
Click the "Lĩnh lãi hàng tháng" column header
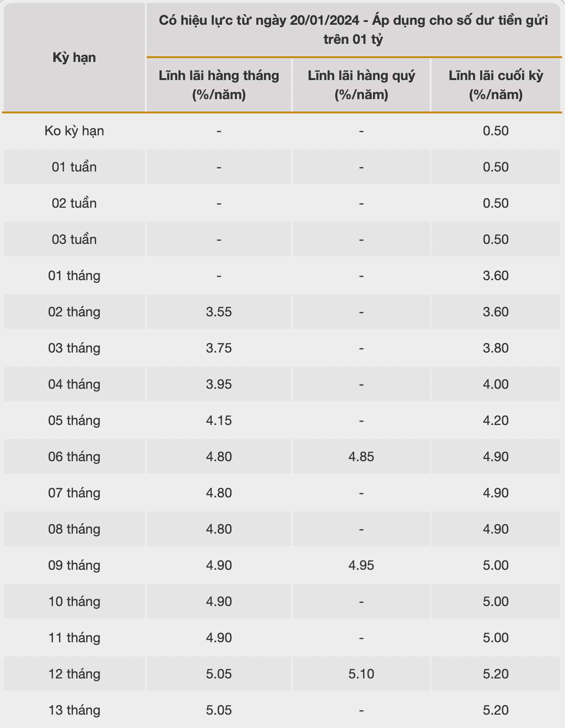pyautogui.click(x=219, y=85)
